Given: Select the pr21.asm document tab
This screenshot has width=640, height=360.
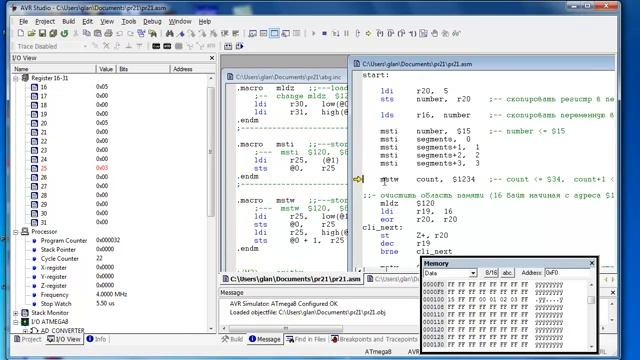Looking at the screenshot, I should tap(291, 279).
